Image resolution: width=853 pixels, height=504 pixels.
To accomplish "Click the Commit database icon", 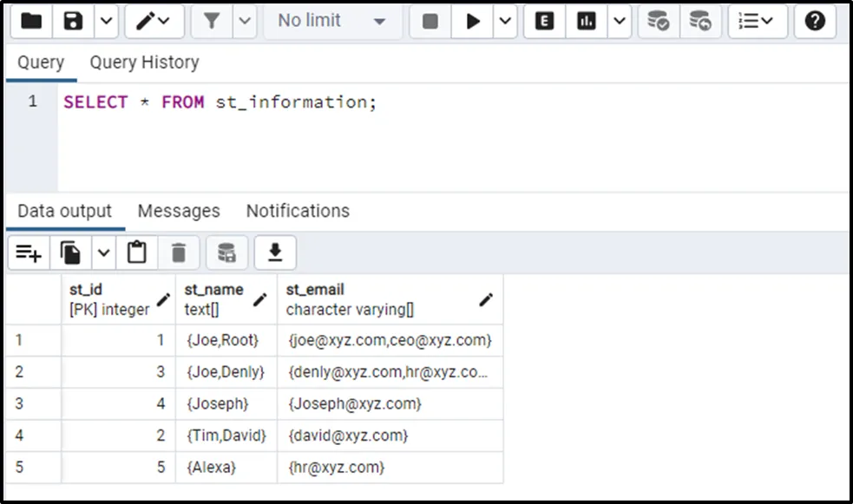I will 659,22.
